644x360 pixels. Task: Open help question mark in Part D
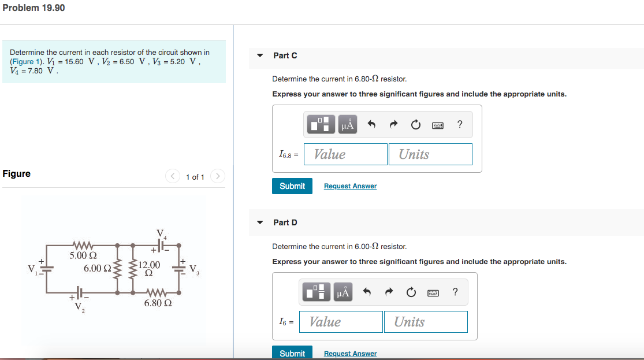[x=455, y=292]
